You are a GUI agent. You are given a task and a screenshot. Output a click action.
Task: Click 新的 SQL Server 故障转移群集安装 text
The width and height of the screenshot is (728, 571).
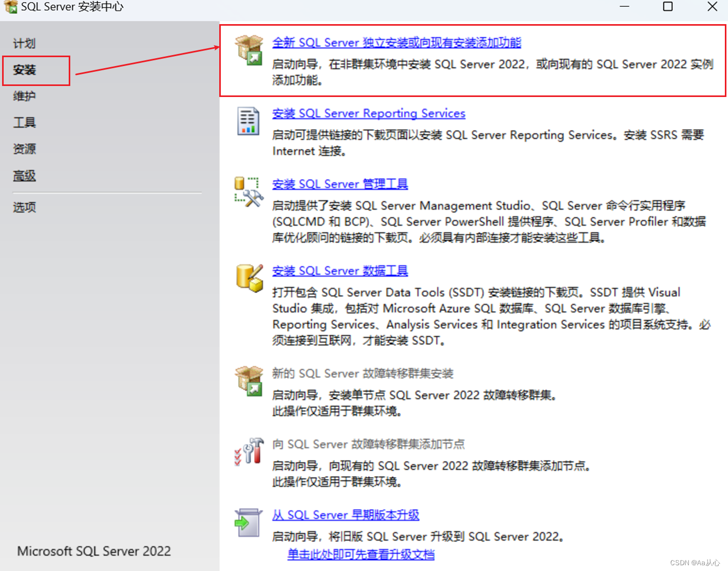pyautogui.click(x=363, y=373)
